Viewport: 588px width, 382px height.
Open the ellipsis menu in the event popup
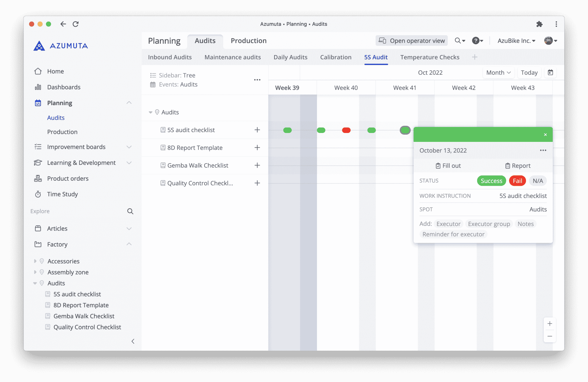(x=543, y=150)
